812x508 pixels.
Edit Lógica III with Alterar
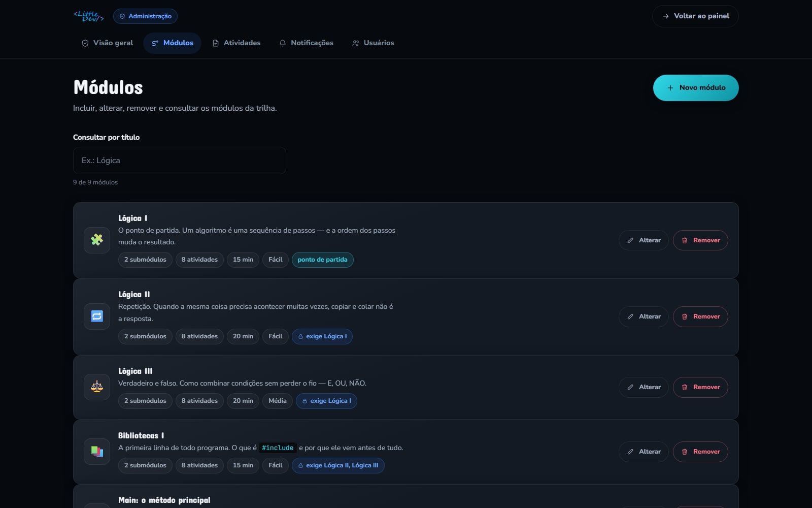[x=644, y=387]
